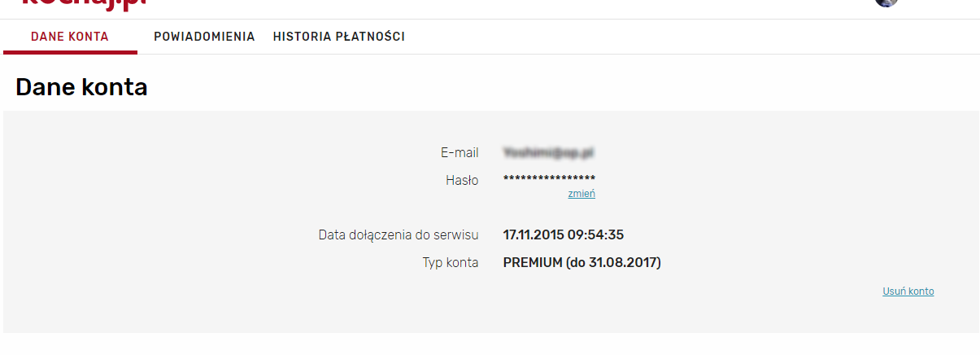Click the time portion 09:54:35
This screenshot has height=355, width=980.
coord(596,235)
